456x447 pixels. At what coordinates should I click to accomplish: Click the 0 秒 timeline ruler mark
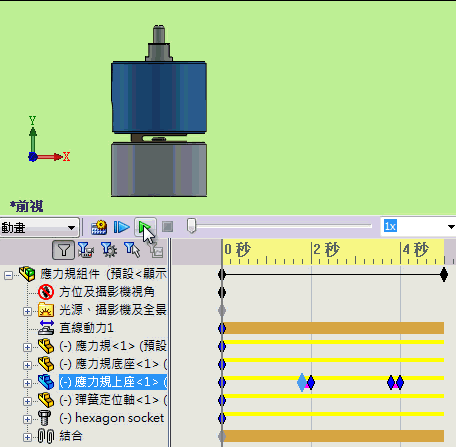coord(237,250)
